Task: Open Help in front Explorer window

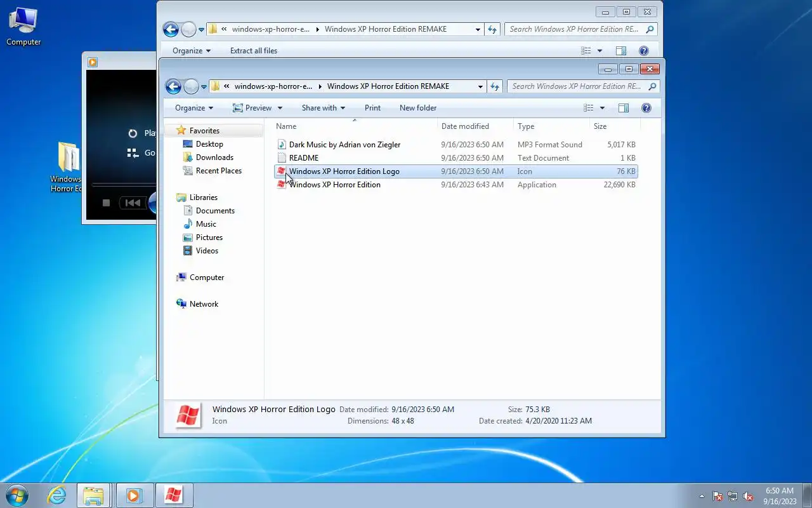Action: pyautogui.click(x=646, y=108)
